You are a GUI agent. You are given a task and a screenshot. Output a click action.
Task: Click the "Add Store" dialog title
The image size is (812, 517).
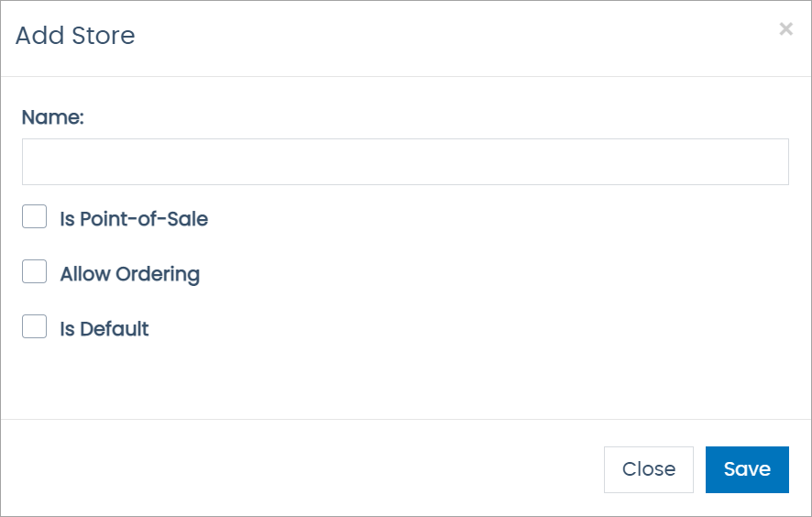click(75, 36)
